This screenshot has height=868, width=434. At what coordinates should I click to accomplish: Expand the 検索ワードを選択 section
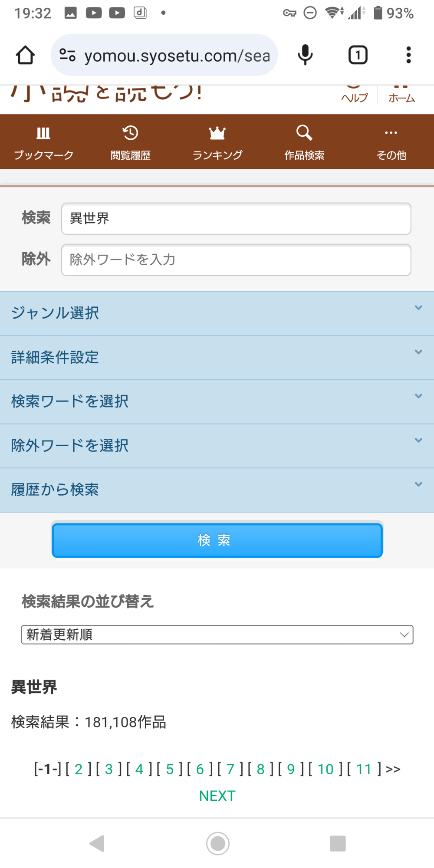(x=217, y=401)
